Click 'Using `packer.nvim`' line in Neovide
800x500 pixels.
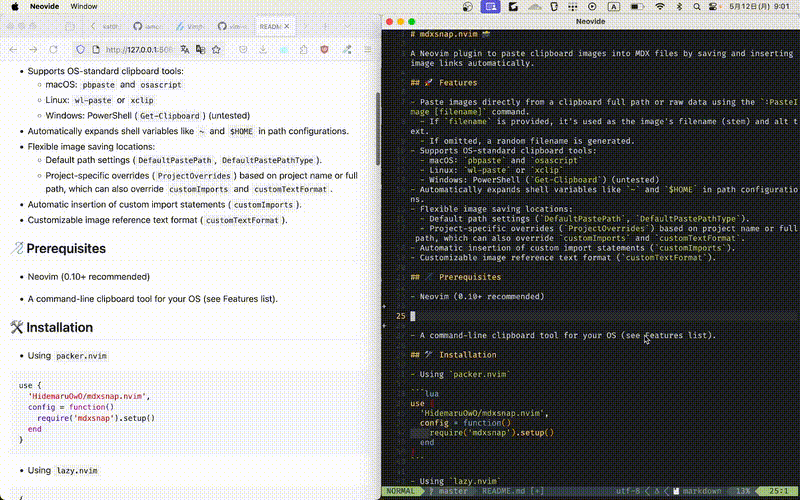pyautogui.click(x=460, y=374)
